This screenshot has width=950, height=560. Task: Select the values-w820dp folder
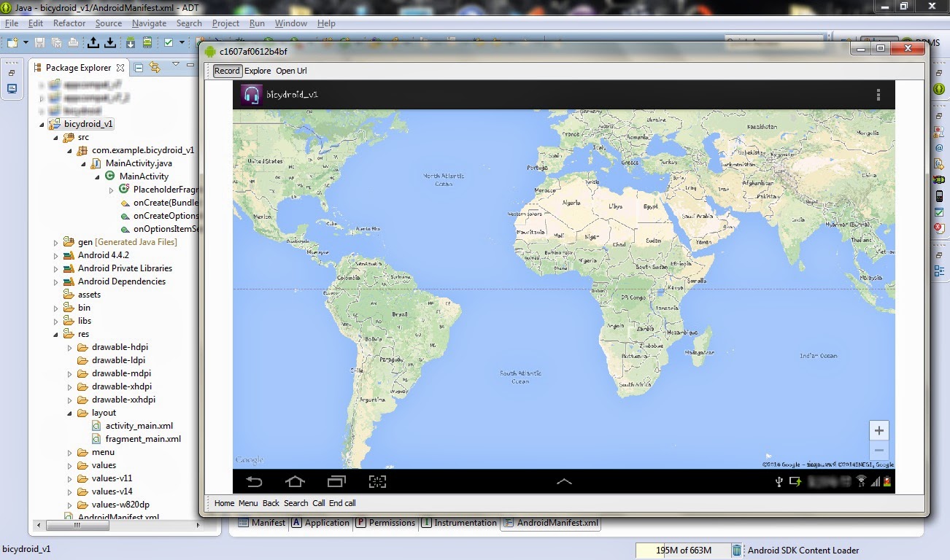click(120, 505)
